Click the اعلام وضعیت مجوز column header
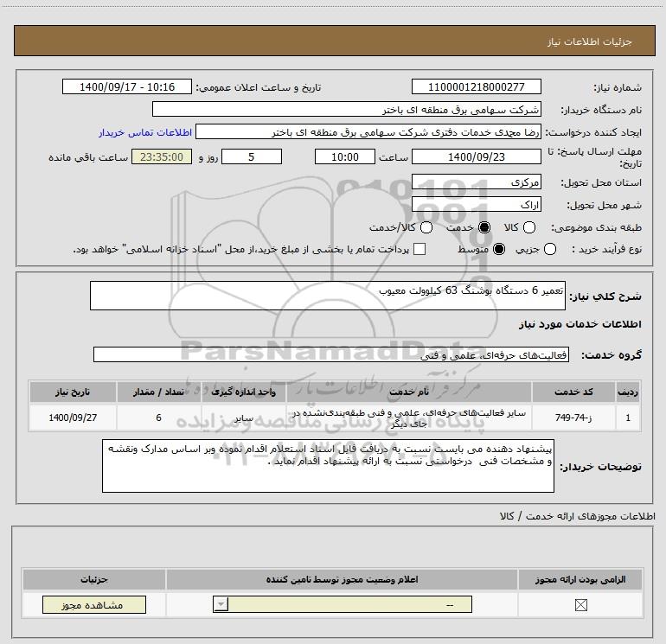This screenshot has width=666, height=644. tap(342, 579)
